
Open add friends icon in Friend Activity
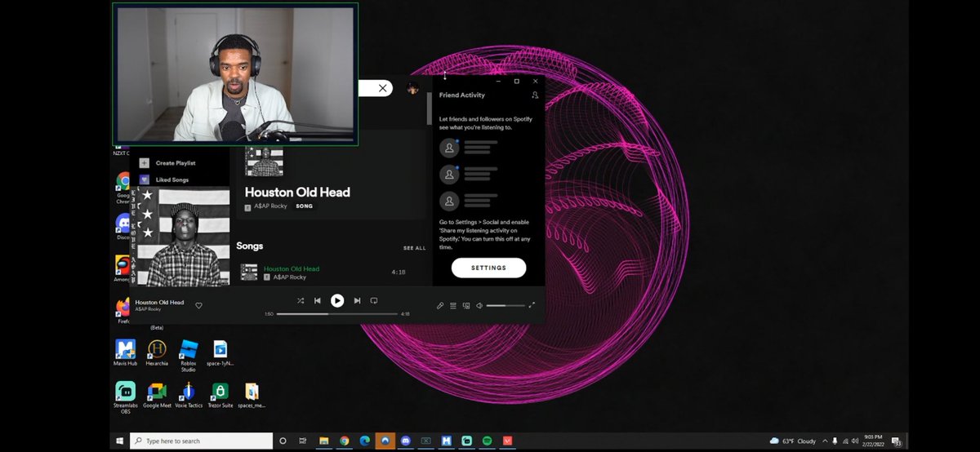click(x=535, y=95)
